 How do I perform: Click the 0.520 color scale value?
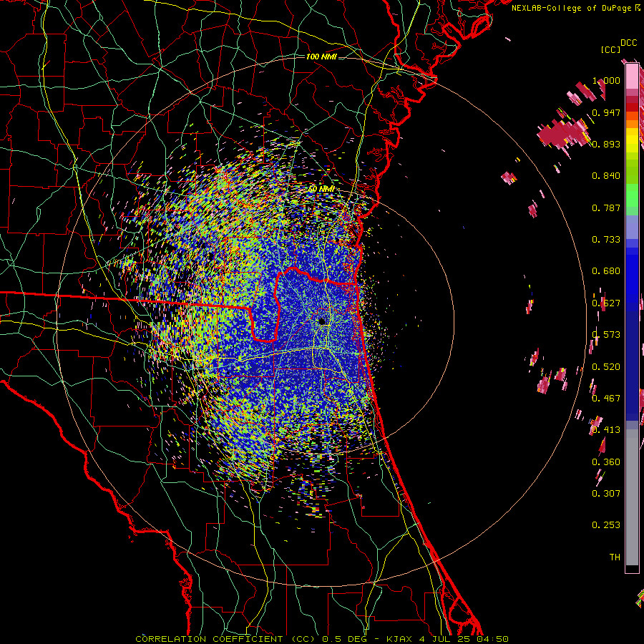pyautogui.click(x=606, y=367)
